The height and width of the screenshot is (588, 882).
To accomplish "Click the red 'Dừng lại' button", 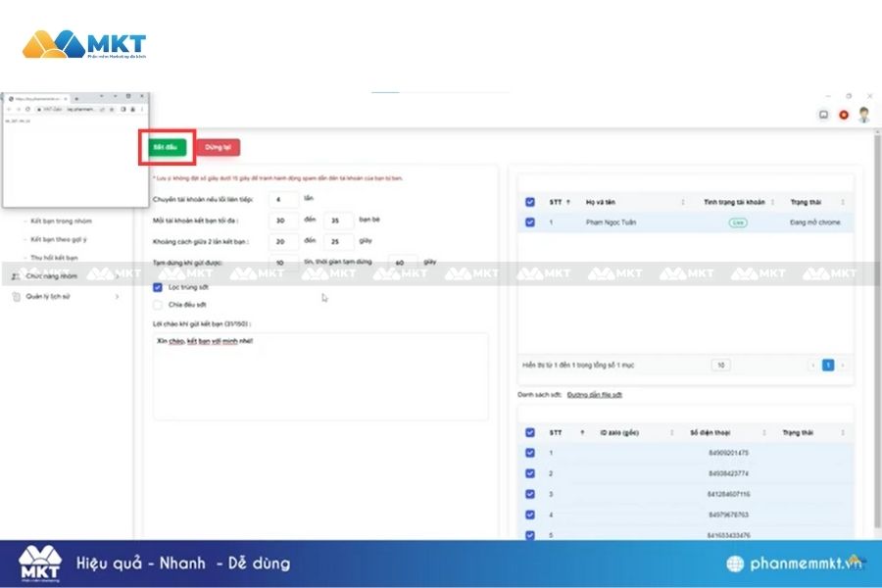I will pos(218,147).
